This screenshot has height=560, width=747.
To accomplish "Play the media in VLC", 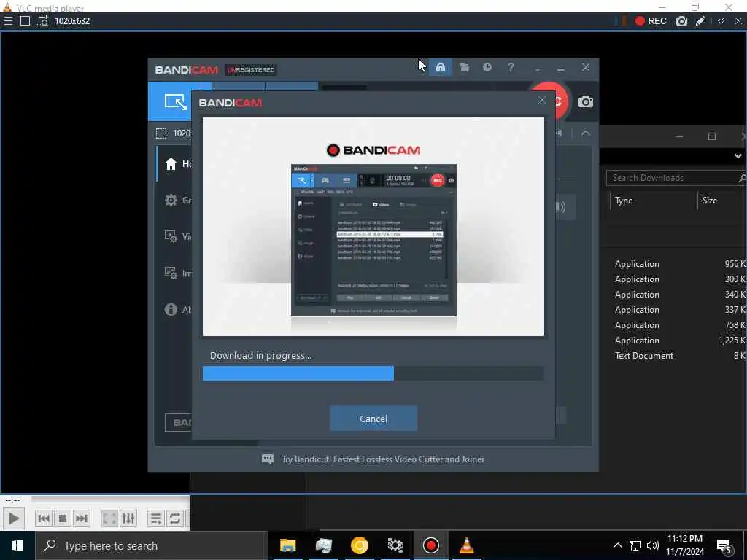I will [x=13, y=518].
